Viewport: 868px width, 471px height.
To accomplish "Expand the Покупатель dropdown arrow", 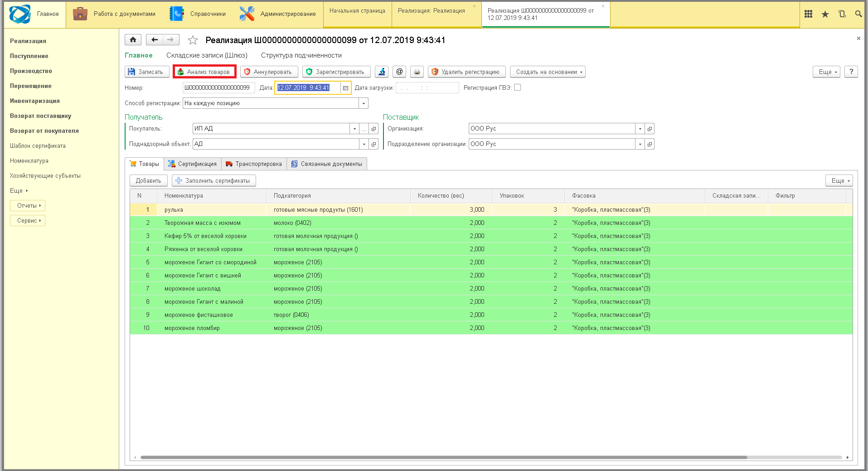I will 354,129.
